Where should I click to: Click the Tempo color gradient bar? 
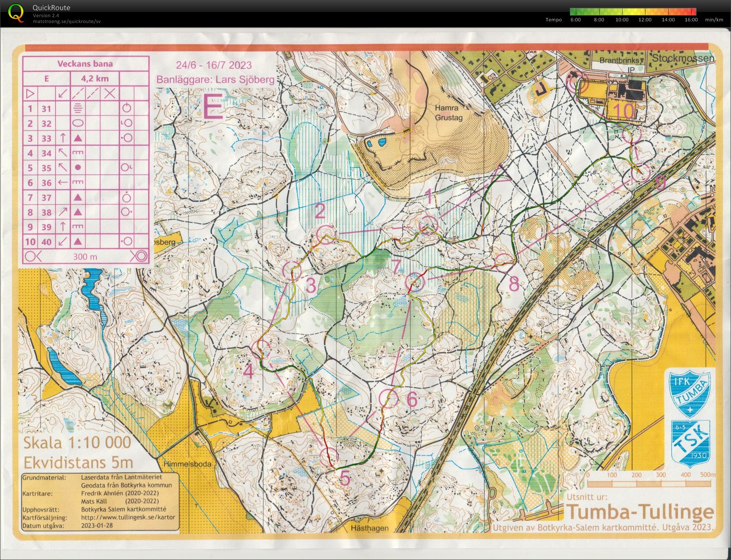[x=633, y=12]
